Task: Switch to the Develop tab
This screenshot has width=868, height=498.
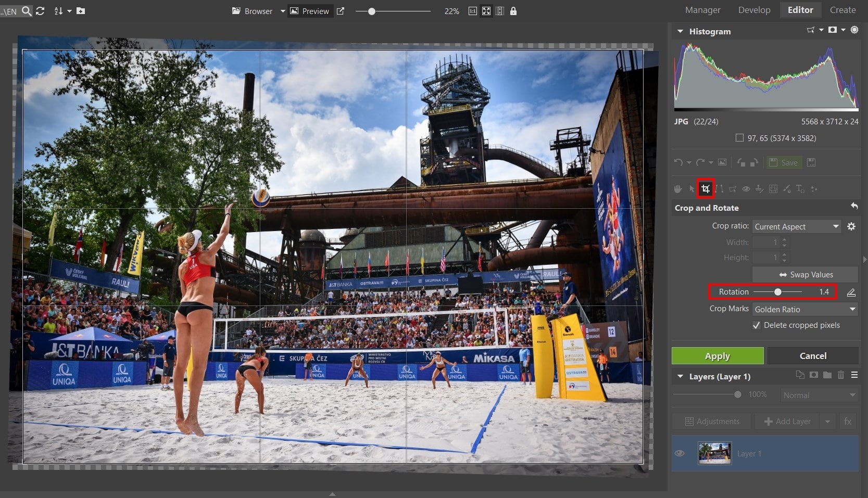Action: 754,10
